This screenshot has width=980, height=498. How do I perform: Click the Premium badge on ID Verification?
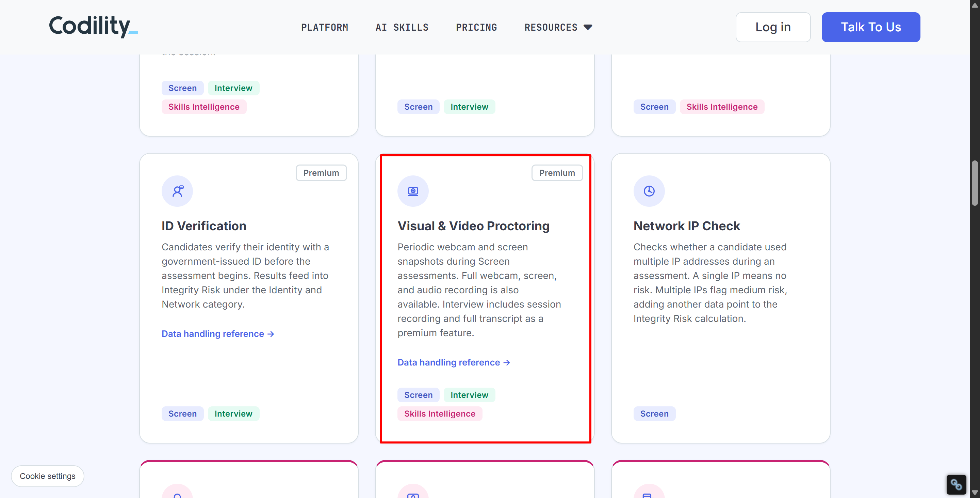tap(321, 173)
